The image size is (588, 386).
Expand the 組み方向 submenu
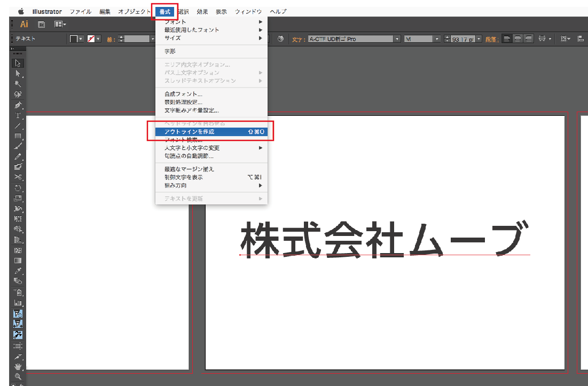[211, 185]
